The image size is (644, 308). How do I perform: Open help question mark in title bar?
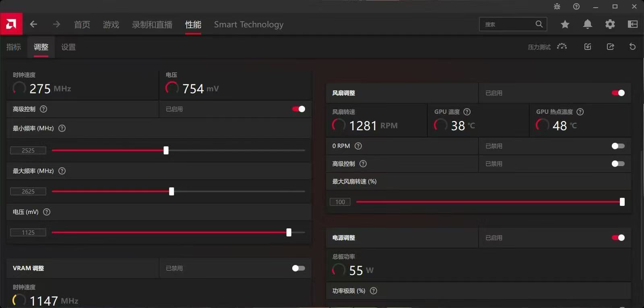click(576, 6)
